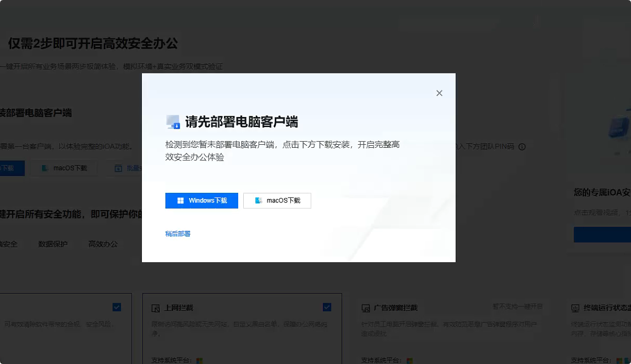Click the 仅需2步即可开启高效安全办公 heading
This screenshot has height=364, width=631.
pyautogui.click(x=93, y=44)
